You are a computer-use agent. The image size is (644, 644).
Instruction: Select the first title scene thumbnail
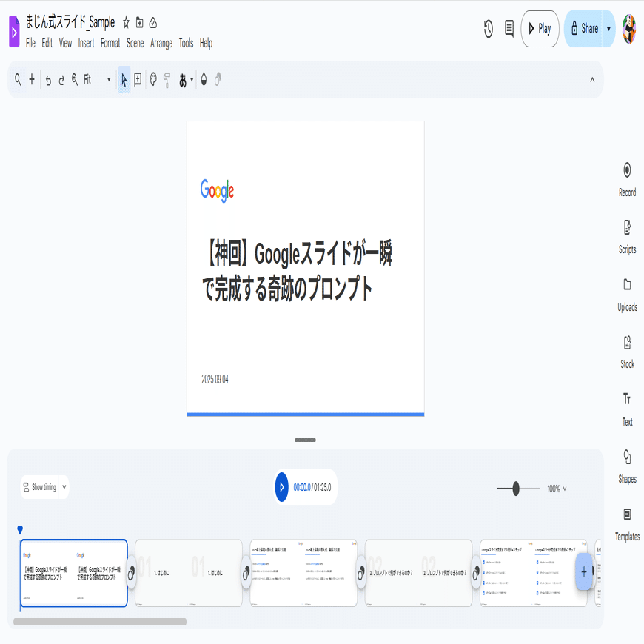click(74, 573)
